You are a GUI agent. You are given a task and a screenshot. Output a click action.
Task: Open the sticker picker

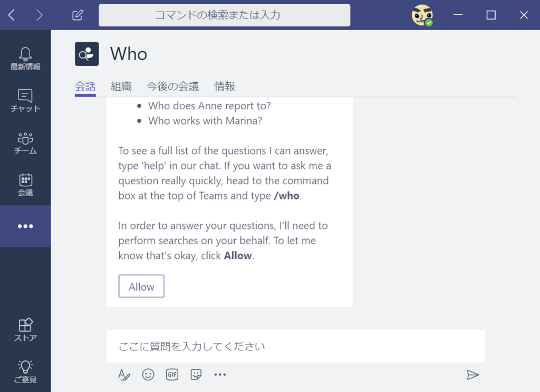(x=196, y=375)
